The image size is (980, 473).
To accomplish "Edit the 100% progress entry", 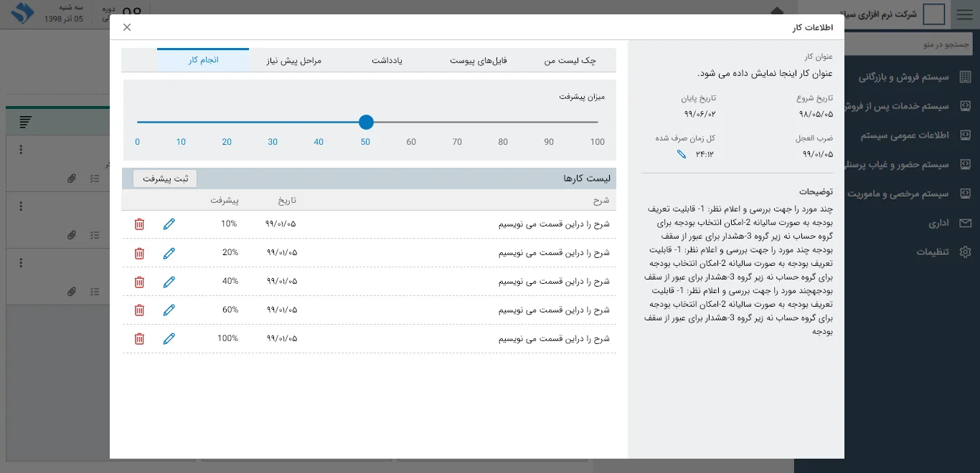I will (169, 339).
